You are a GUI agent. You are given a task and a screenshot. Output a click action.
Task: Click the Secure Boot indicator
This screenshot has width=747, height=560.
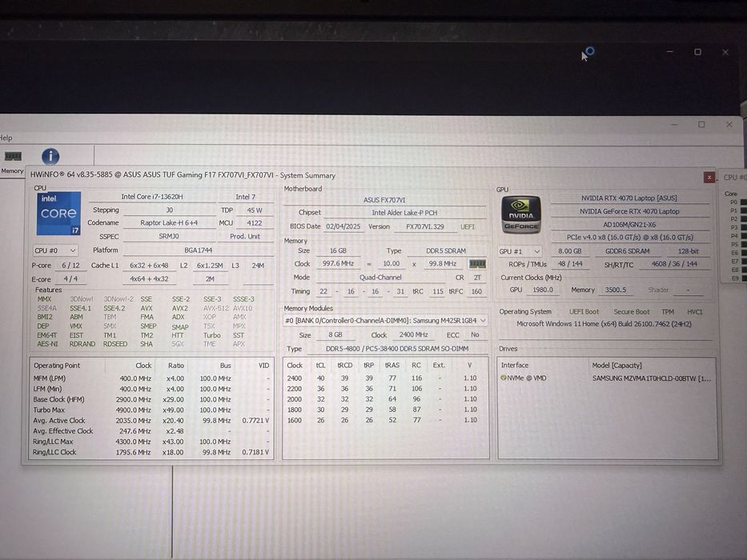click(x=631, y=312)
